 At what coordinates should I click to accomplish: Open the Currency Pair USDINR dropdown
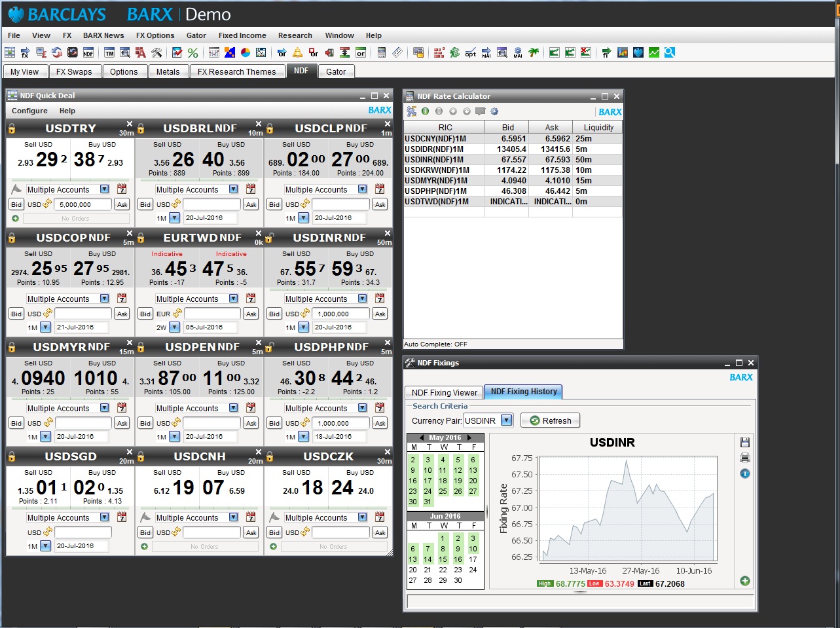(506, 420)
